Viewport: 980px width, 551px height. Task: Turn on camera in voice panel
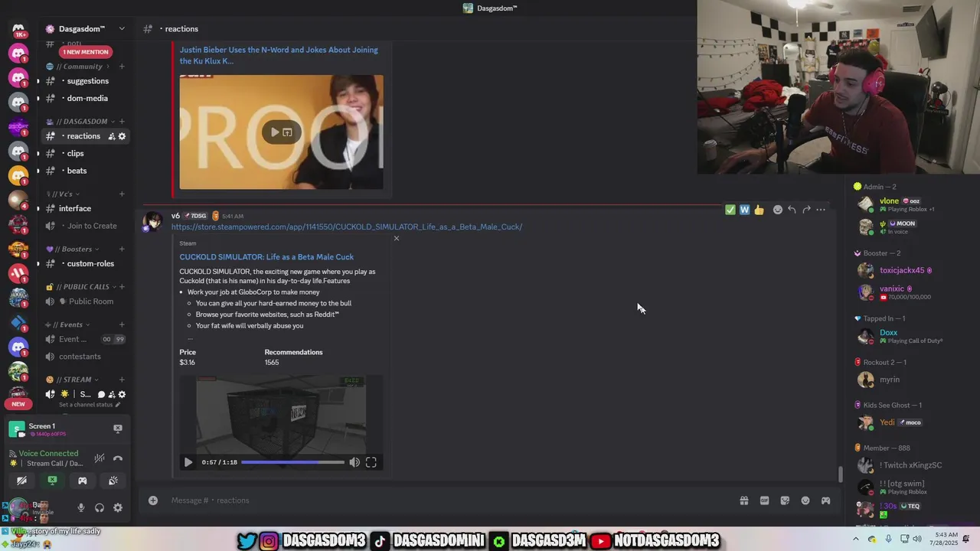(x=22, y=481)
